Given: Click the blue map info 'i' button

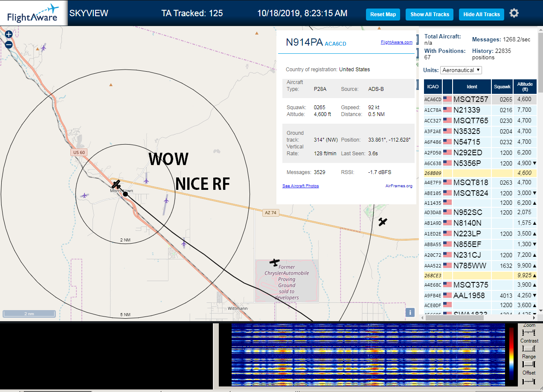Looking at the screenshot, I should tap(410, 312).
